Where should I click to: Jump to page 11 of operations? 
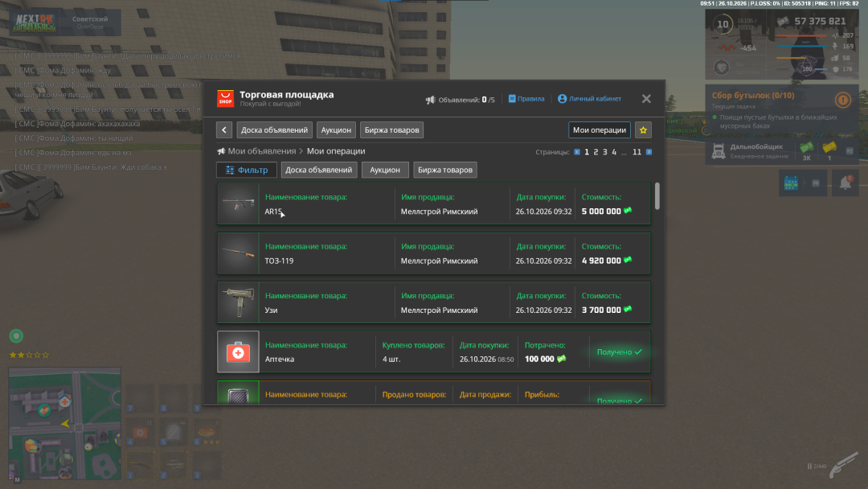pos(637,152)
